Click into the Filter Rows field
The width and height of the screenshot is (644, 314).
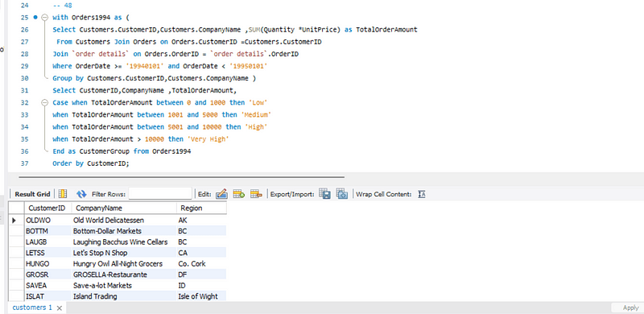click(160, 193)
